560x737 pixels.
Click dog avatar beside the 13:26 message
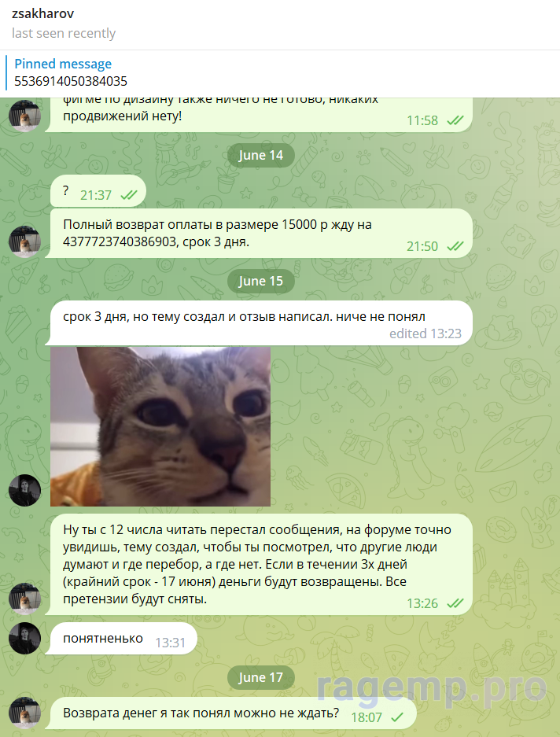click(24, 599)
